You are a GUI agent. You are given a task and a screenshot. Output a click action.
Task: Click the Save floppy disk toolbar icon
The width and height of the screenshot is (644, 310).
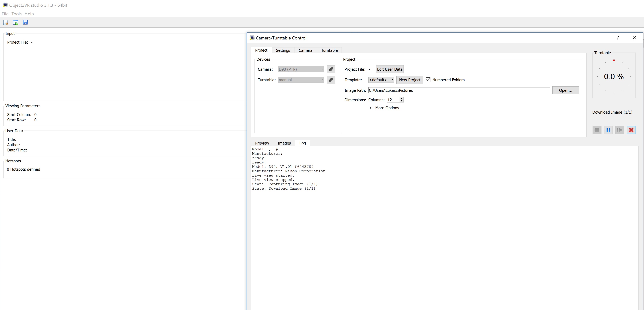coord(25,22)
